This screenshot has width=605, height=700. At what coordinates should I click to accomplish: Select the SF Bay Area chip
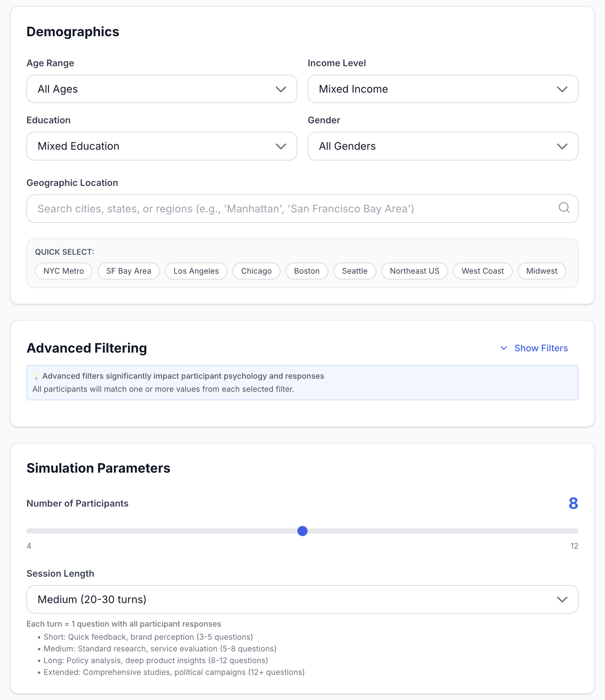tap(129, 271)
